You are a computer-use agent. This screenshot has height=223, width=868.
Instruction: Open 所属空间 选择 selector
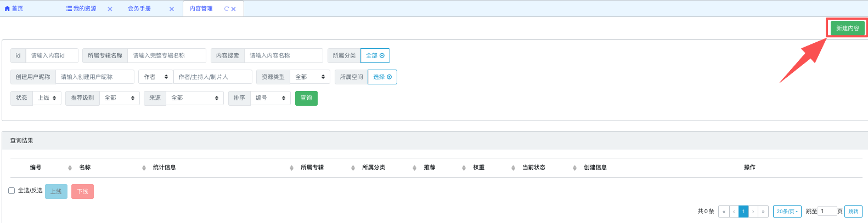[x=382, y=77]
